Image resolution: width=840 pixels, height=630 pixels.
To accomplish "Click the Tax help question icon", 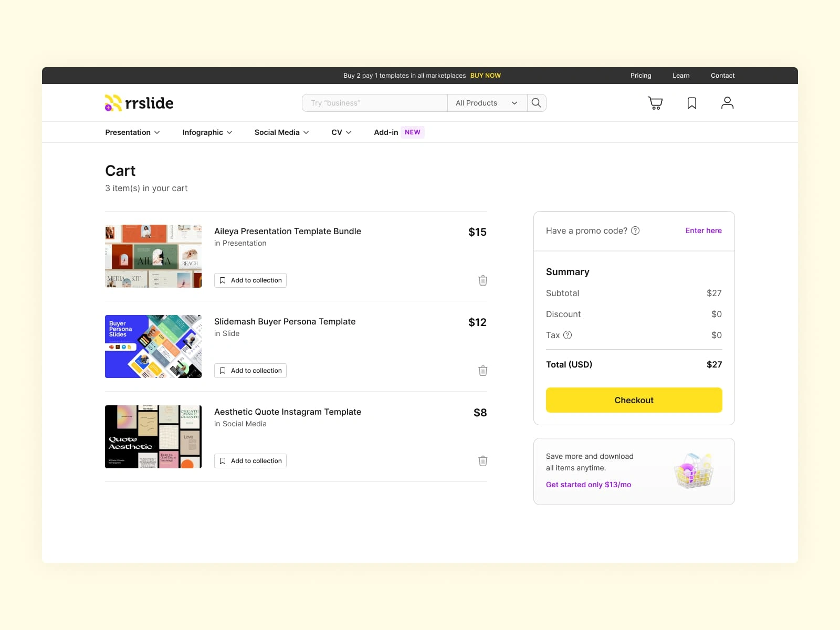I will coord(568,335).
